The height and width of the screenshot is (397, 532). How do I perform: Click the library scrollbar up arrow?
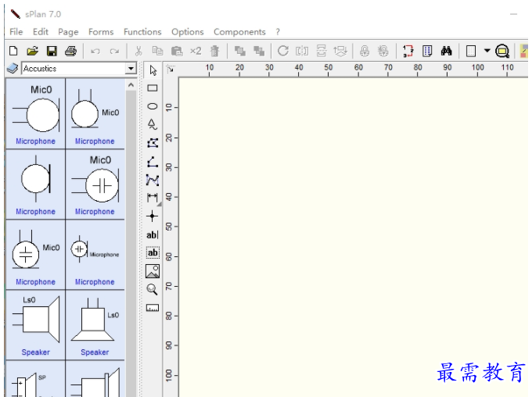(x=131, y=85)
